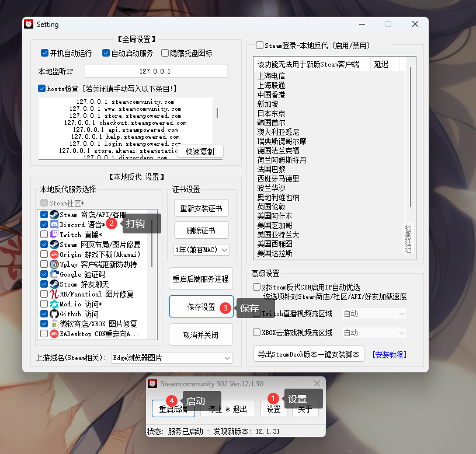The height and width of the screenshot is (454, 476).
Task: Click the Google icon next to 验证码
Action: point(53,274)
